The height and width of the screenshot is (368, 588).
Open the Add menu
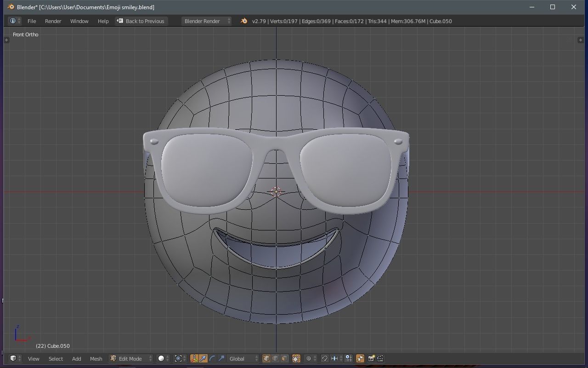(x=76, y=359)
